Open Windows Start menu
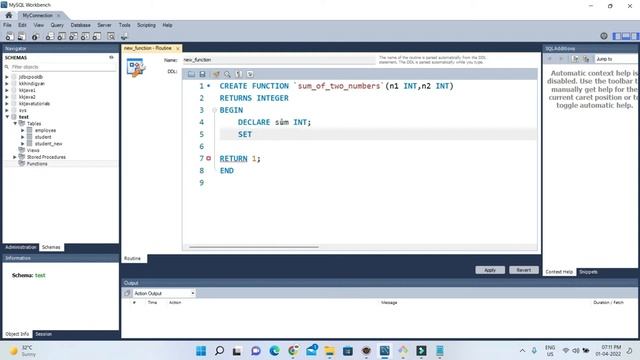Screen dimensions: 640x360 pyautogui.click(x=201, y=351)
